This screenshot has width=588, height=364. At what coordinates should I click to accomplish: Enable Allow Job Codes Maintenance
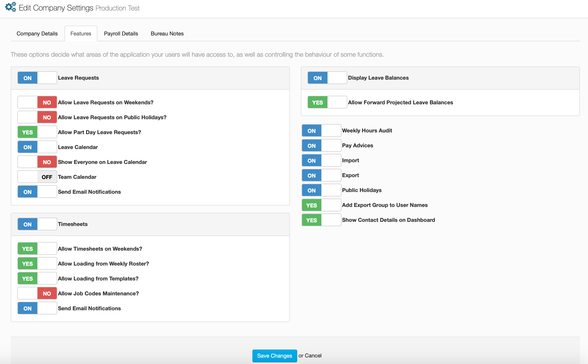point(37,293)
